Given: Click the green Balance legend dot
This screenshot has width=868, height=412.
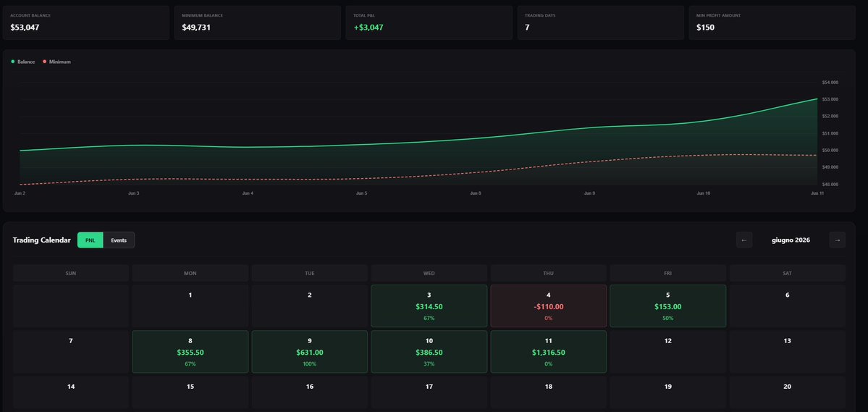Looking at the screenshot, I should click(13, 62).
